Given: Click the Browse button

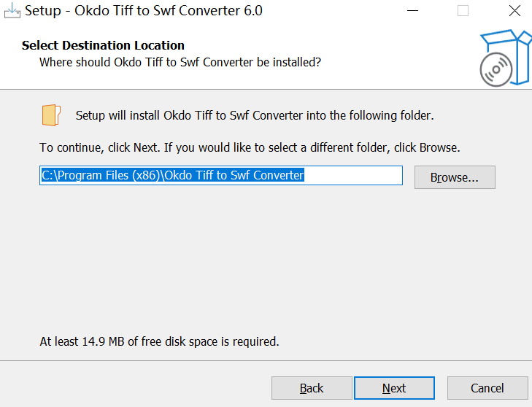Looking at the screenshot, I should click(454, 177).
